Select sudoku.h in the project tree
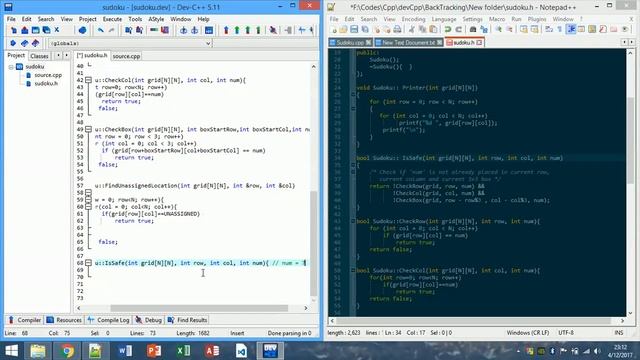This screenshot has height=360, width=640. click(46, 83)
